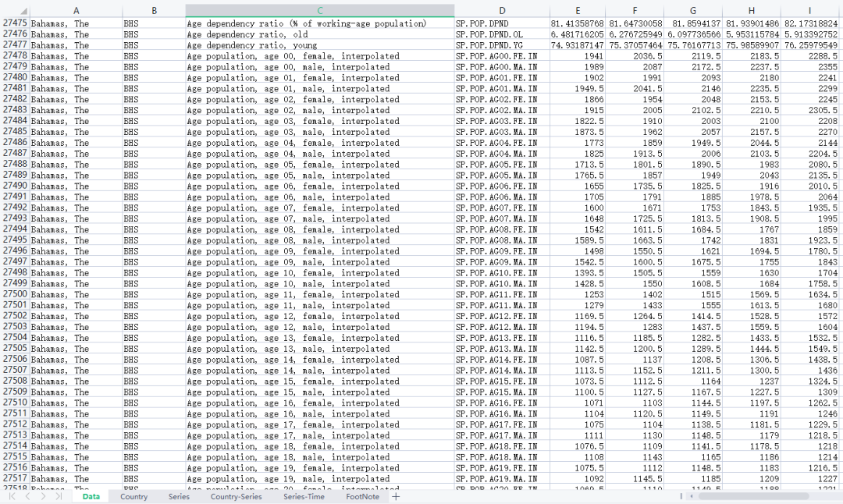Open the Country sheet tab
The width and height of the screenshot is (843, 504).
click(x=134, y=496)
